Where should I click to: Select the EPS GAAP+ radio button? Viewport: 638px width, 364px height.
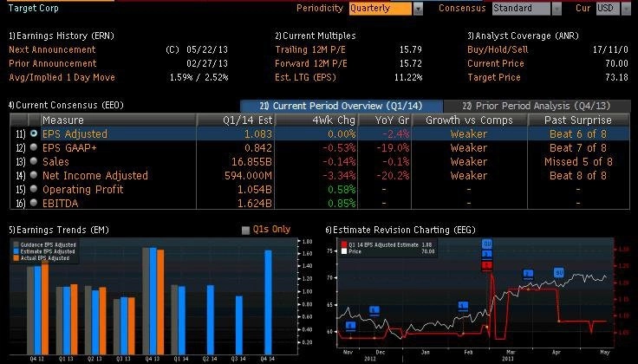(x=34, y=148)
